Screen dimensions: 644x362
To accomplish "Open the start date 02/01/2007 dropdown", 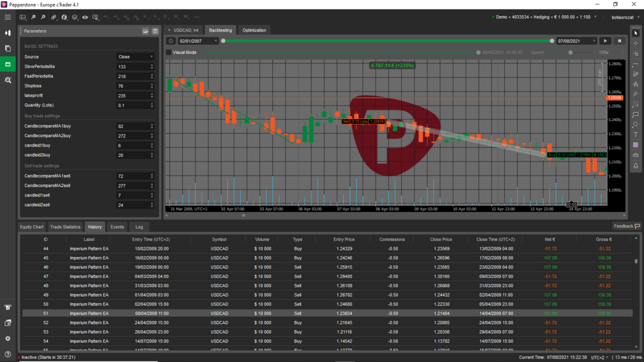I will point(197,41).
